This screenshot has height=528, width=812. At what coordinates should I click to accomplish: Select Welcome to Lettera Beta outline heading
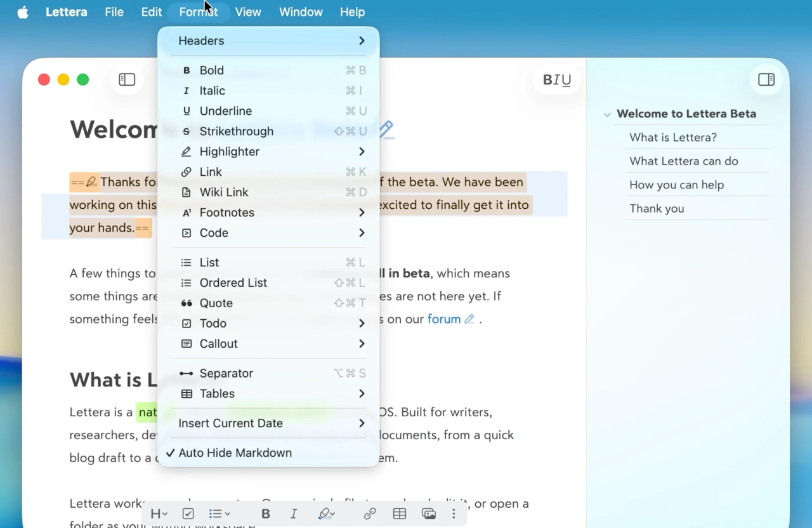pos(686,114)
